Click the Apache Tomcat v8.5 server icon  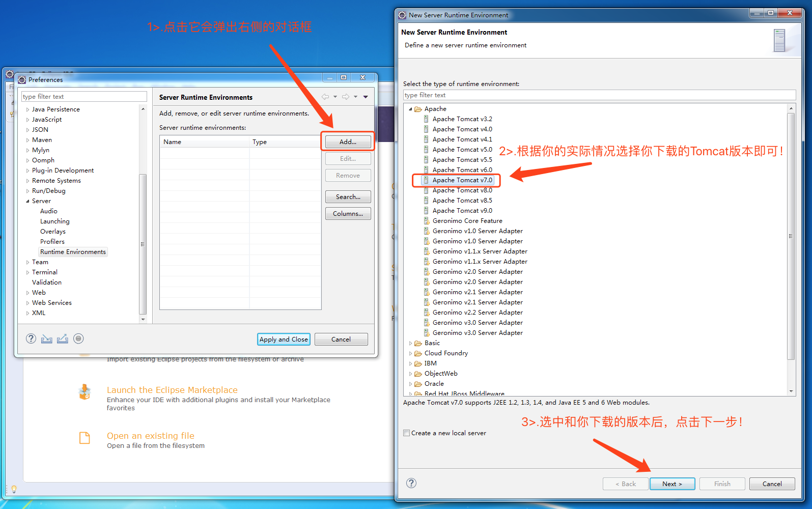[426, 201]
